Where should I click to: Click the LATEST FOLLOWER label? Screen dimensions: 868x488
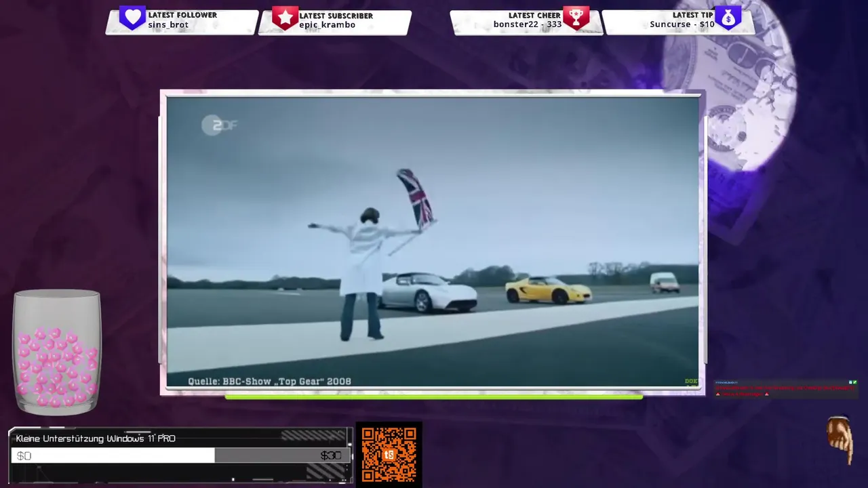(182, 15)
